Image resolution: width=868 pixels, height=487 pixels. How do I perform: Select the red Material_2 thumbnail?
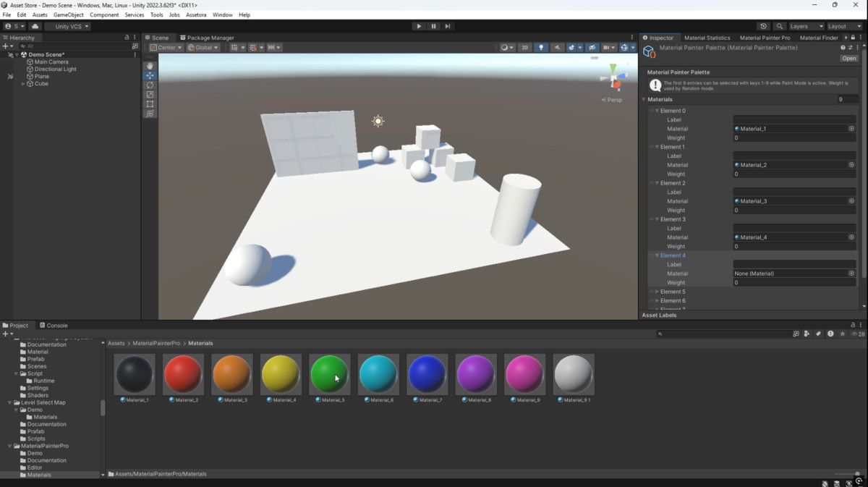pos(183,374)
